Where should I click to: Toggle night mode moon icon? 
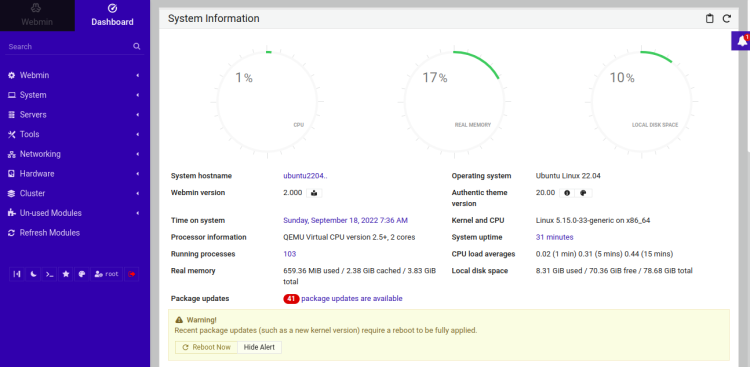(33, 274)
